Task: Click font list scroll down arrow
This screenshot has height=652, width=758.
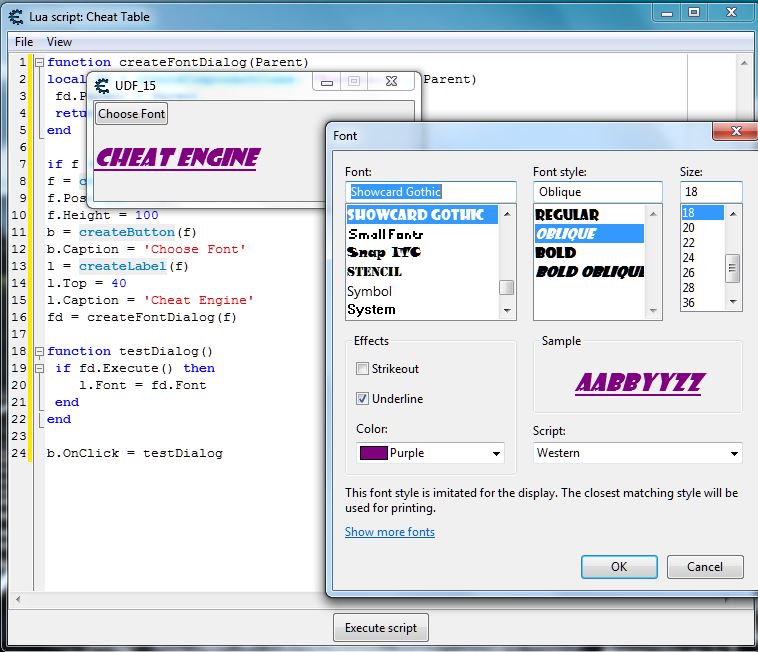Action: [x=507, y=310]
